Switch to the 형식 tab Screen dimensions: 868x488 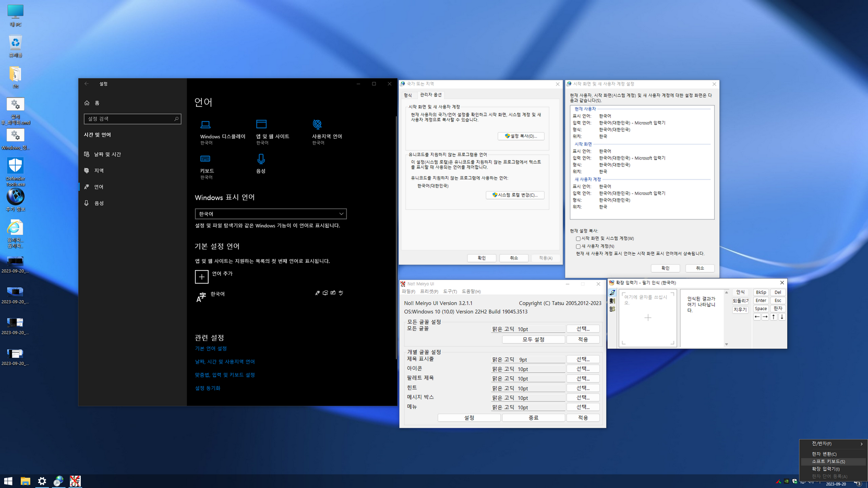(408, 95)
